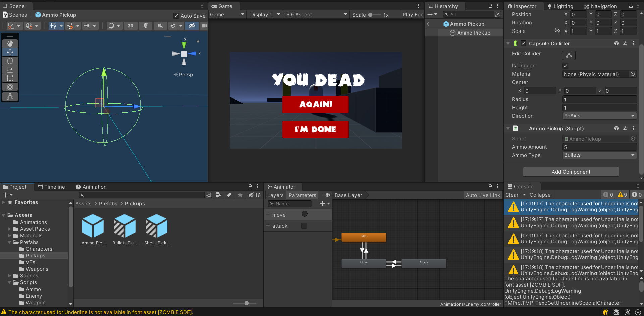Toggle the move parameter radio value
The image size is (644, 316).
305,214
